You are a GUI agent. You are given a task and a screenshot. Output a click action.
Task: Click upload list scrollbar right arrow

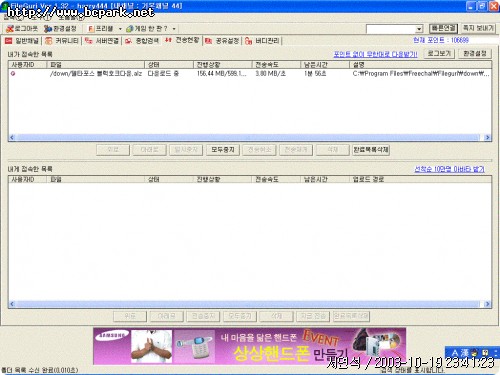pyautogui.click(x=488, y=304)
